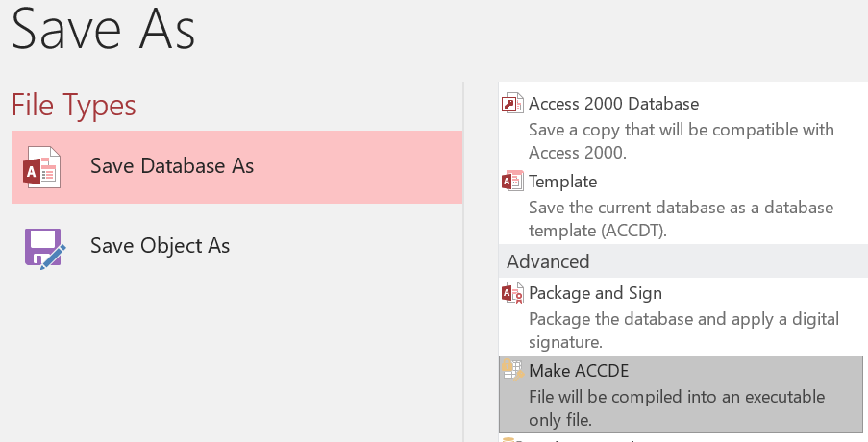Pick the Template option title
This screenshot has height=442, width=868.
click(563, 182)
